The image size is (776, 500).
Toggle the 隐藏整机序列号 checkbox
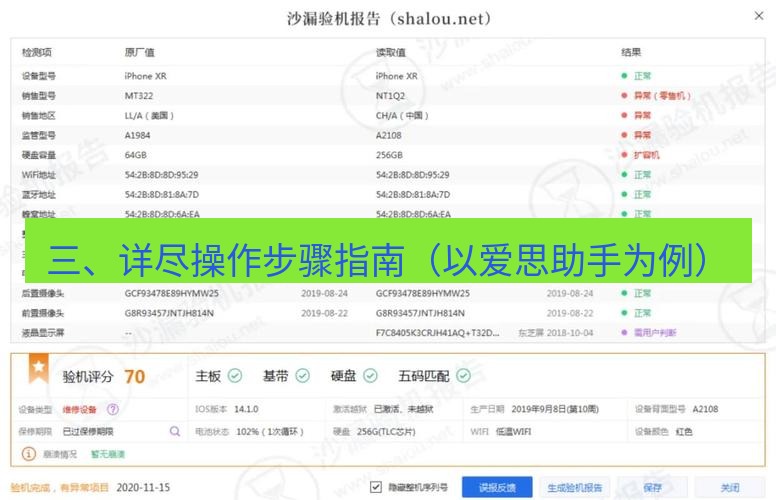376,487
